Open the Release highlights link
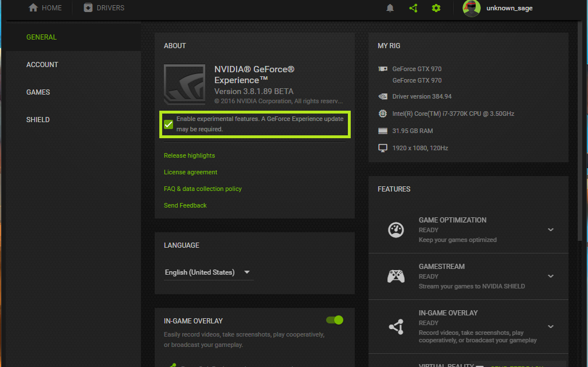 [x=189, y=155]
